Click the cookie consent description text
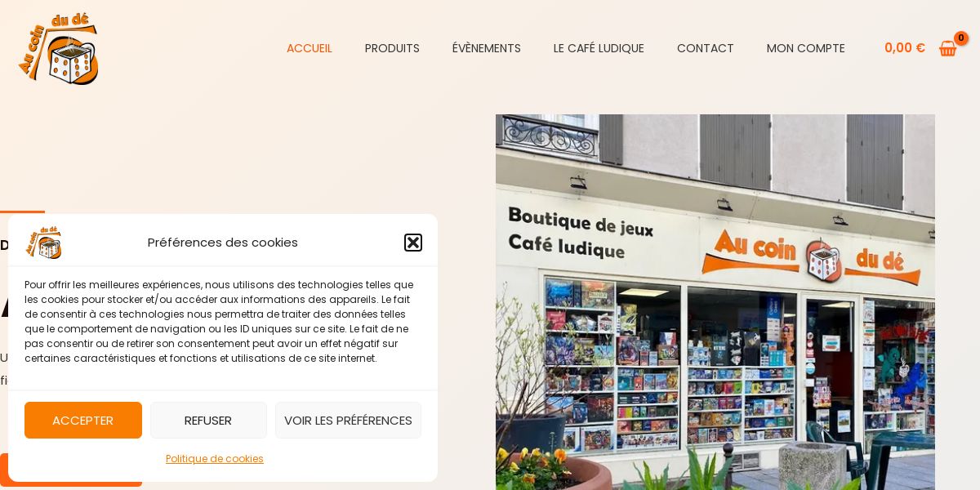This screenshot has height=490, width=980. [219, 321]
